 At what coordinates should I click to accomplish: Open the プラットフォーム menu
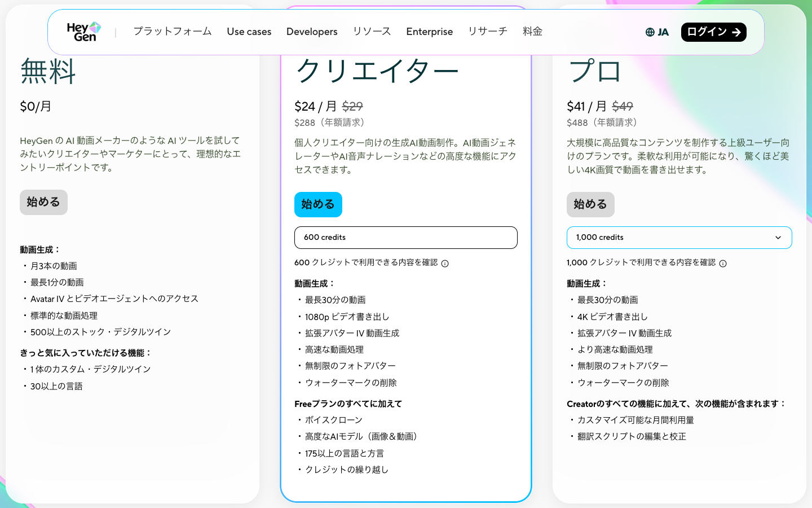(173, 32)
